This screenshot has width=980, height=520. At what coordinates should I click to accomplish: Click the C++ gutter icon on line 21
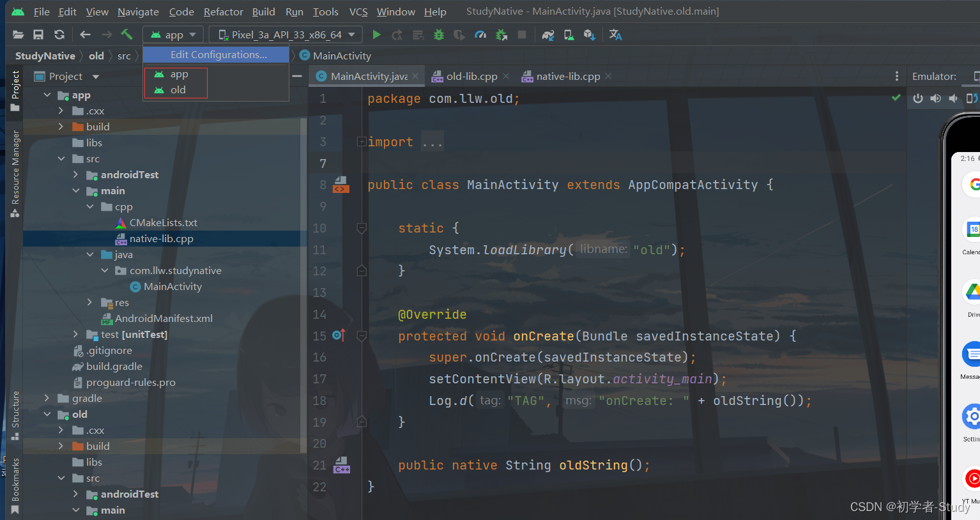(x=342, y=464)
